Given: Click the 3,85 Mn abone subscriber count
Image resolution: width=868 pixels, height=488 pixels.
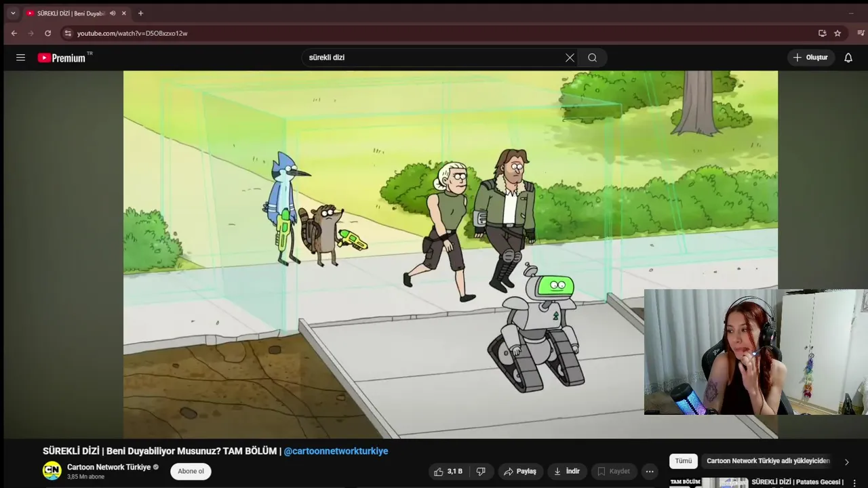Looking at the screenshot, I should point(85,477).
